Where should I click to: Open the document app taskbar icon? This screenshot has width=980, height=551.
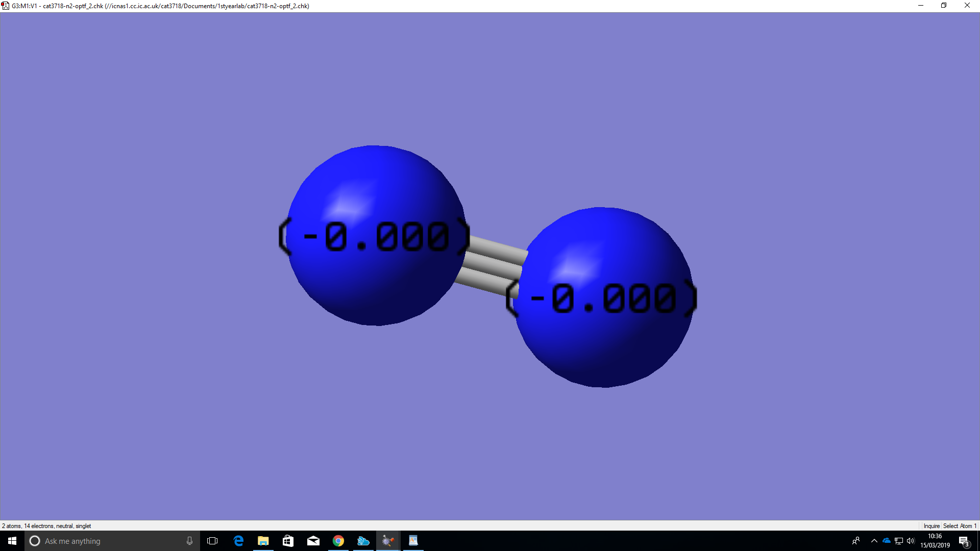click(413, 541)
